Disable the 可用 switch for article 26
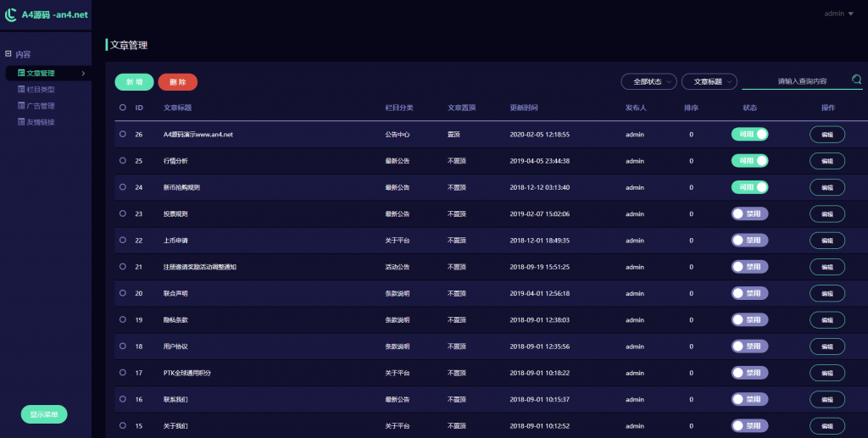The image size is (868, 438). point(749,134)
